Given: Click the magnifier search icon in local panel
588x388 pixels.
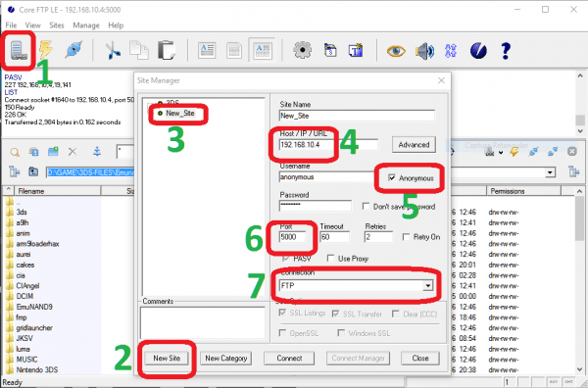Looking at the screenshot, I should 15,152.
